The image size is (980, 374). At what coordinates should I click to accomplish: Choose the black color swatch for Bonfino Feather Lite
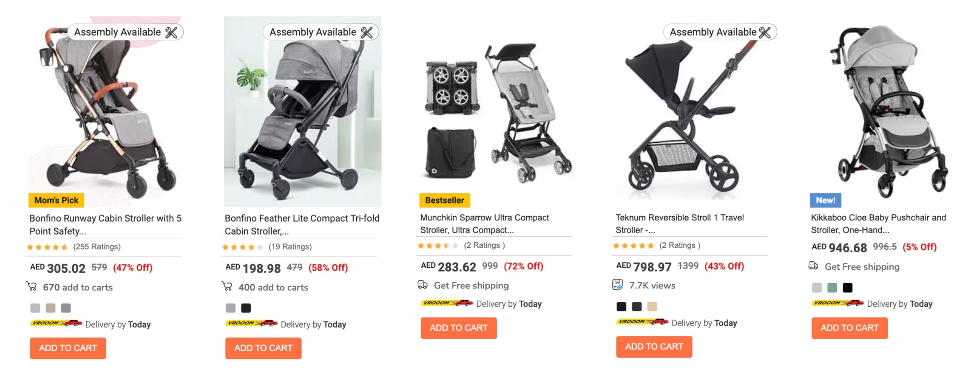coord(246,308)
